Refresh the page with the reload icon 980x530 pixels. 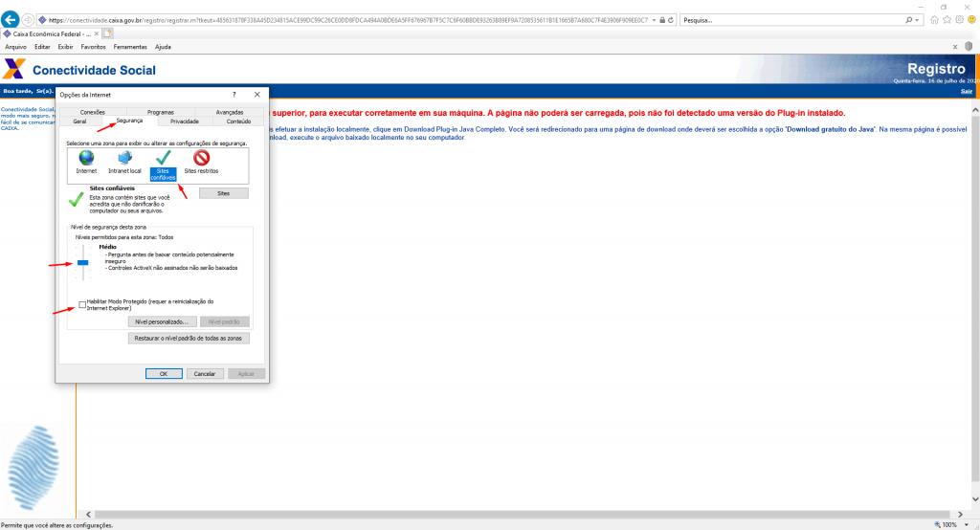click(670, 20)
